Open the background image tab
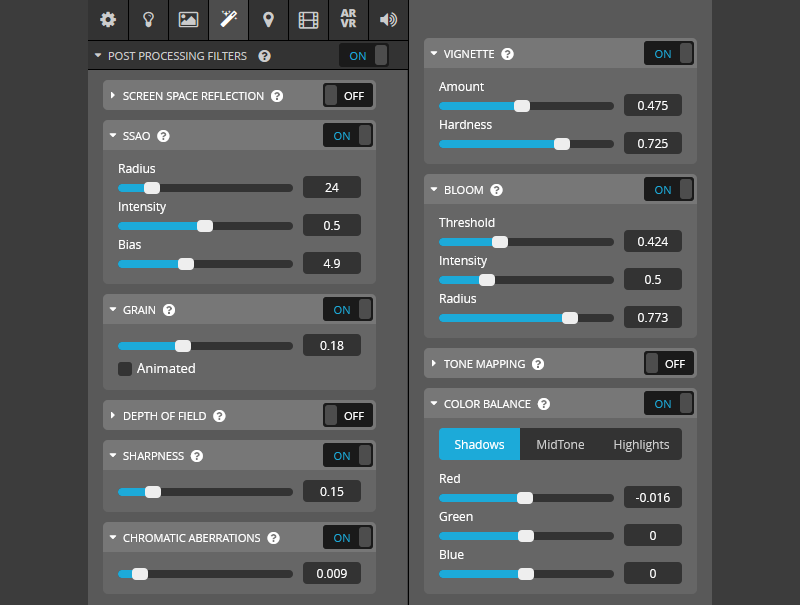 [188, 19]
